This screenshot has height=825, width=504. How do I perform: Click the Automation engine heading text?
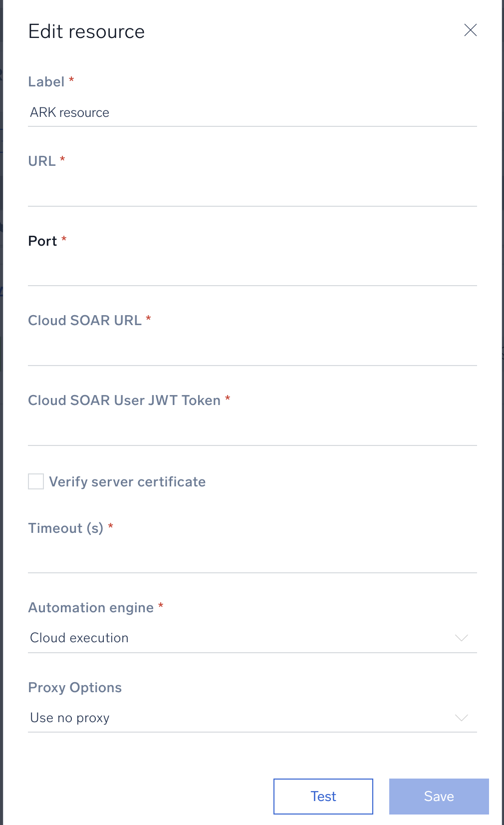pos(91,608)
